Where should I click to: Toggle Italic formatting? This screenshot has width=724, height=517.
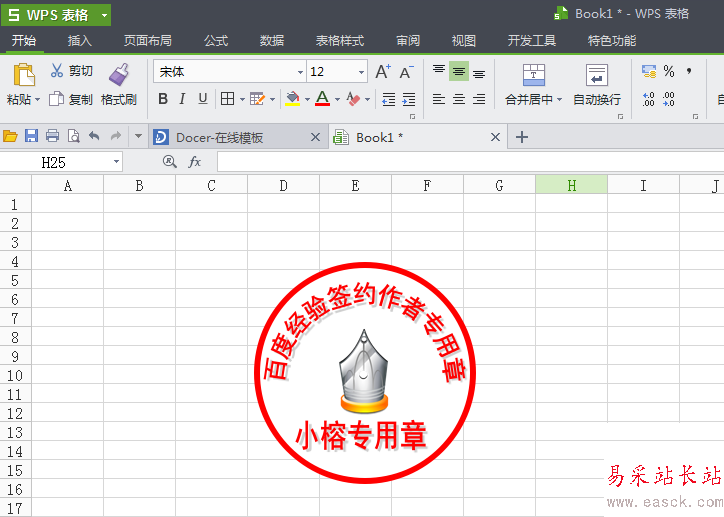[182, 99]
